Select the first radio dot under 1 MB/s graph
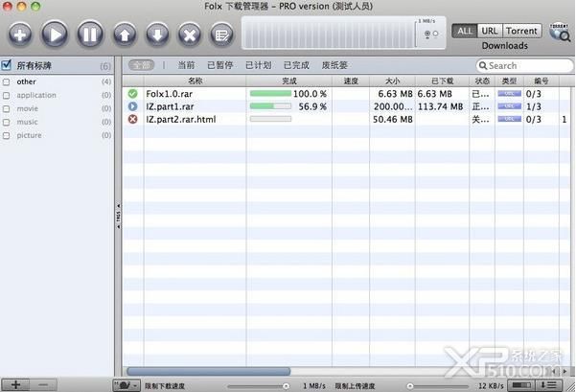The image size is (576, 392). click(x=426, y=34)
